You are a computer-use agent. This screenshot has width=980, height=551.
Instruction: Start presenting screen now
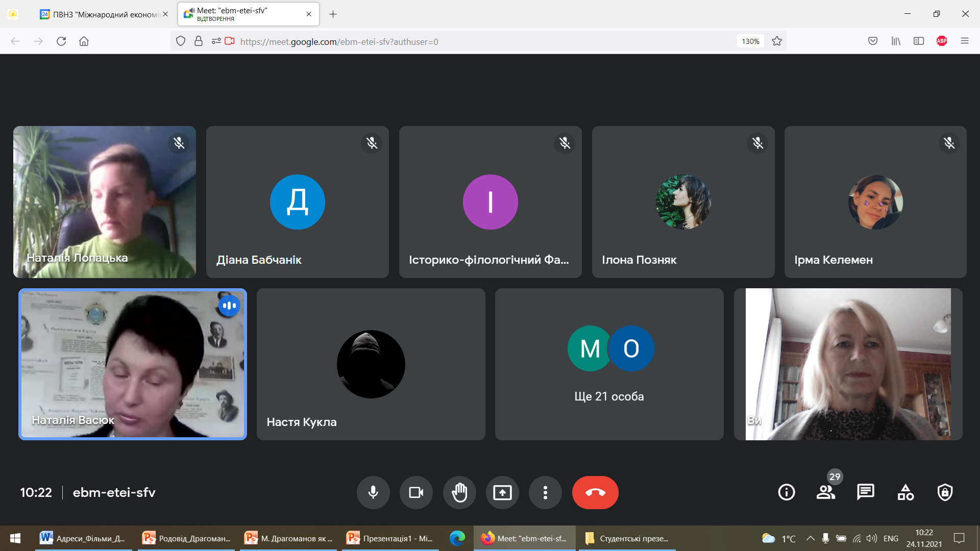(502, 492)
